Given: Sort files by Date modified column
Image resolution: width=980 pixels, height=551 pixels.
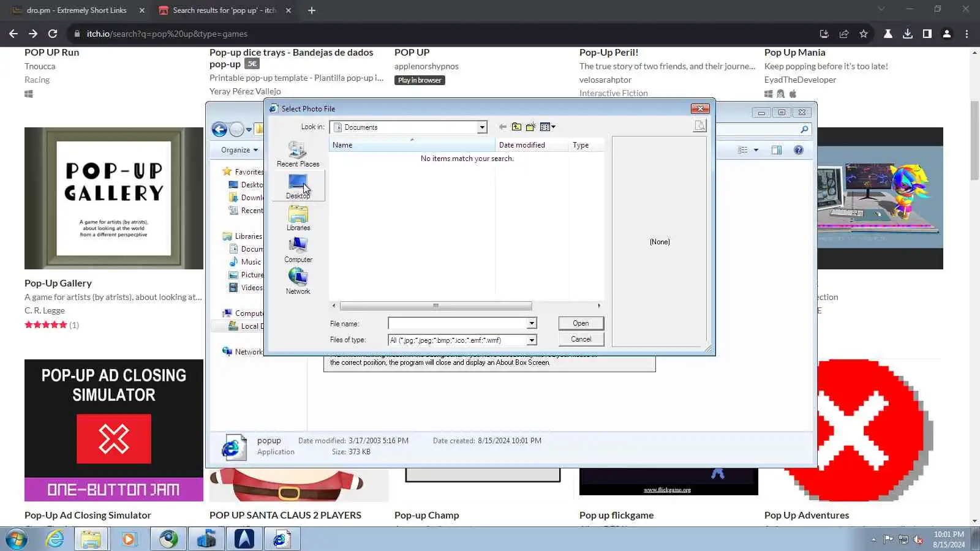Looking at the screenshot, I should coord(532,145).
